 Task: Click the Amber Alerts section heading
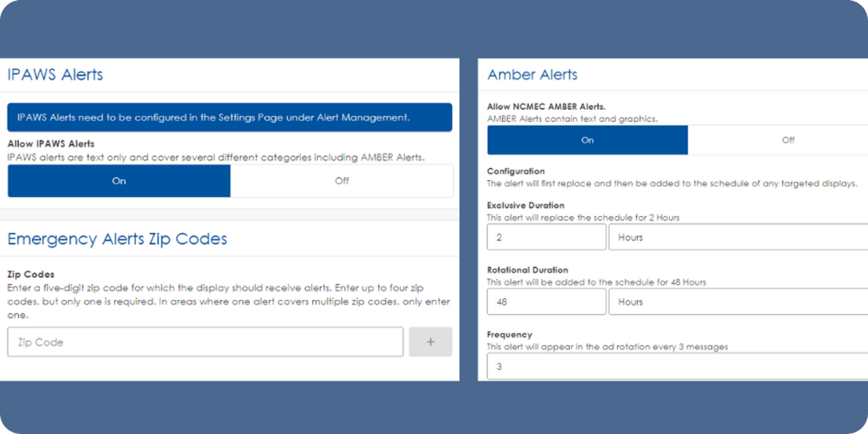click(533, 75)
